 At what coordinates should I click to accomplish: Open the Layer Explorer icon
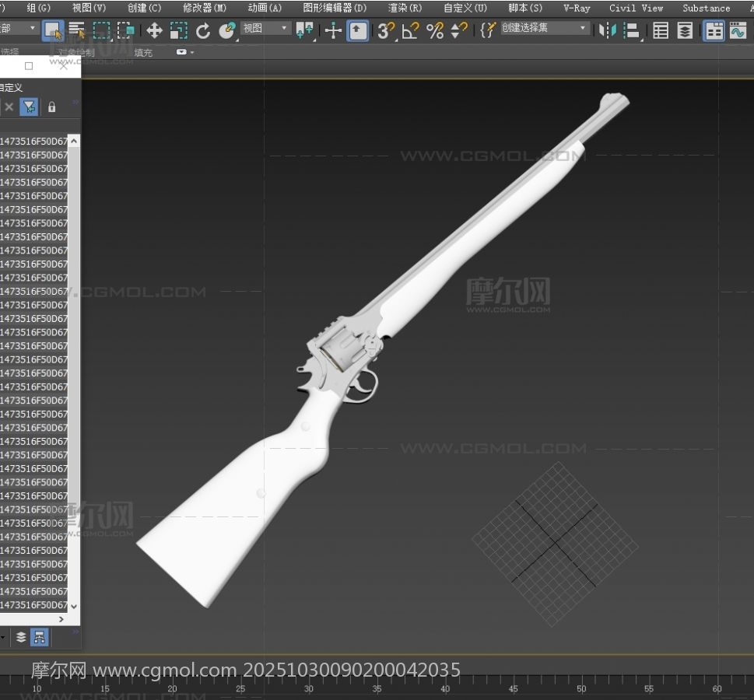685,30
